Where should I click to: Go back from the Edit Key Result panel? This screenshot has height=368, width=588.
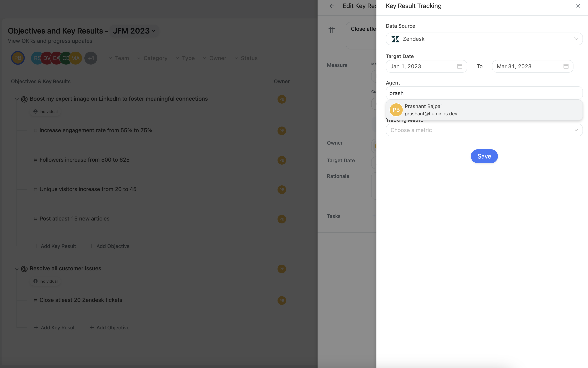(x=332, y=6)
